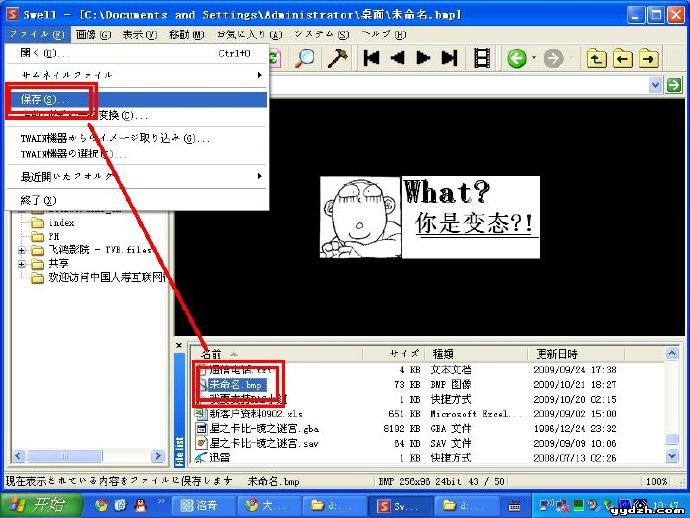The height and width of the screenshot is (518, 690).
Task: Open the address bar path dropdown
Action: 657,86
